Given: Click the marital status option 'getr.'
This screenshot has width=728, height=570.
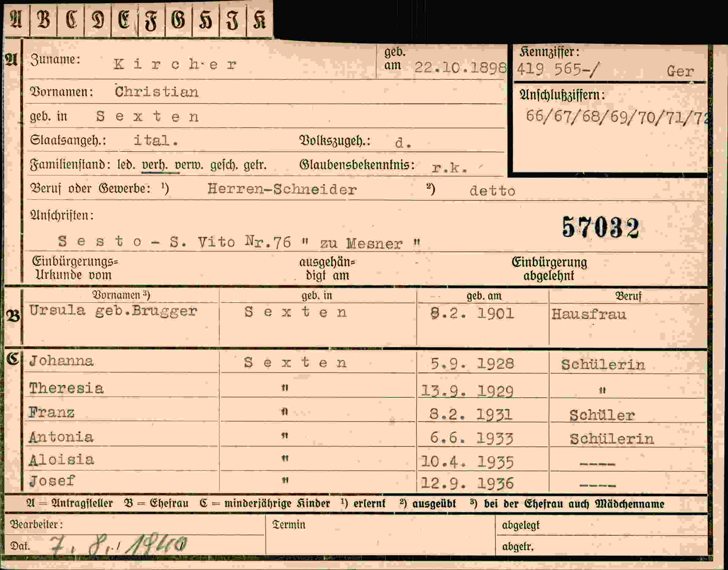Looking at the screenshot, I should click(255, 165).
